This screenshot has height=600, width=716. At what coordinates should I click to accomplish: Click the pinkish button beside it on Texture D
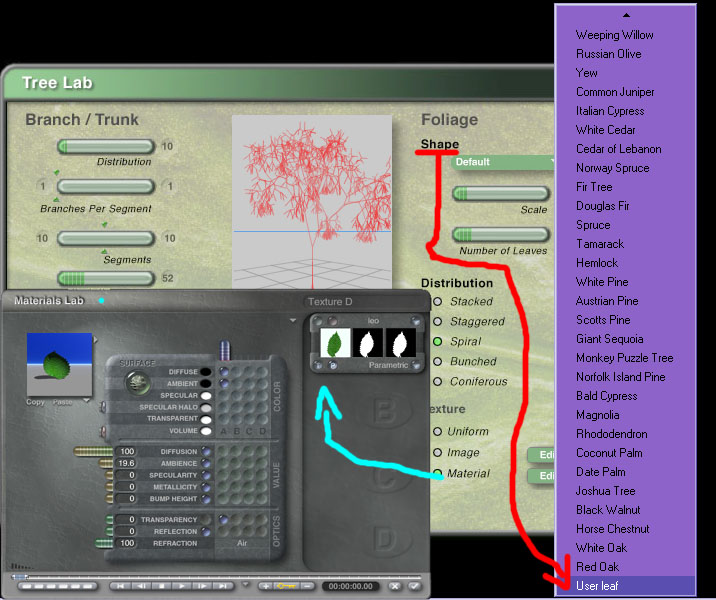click(x=332, y=321)
